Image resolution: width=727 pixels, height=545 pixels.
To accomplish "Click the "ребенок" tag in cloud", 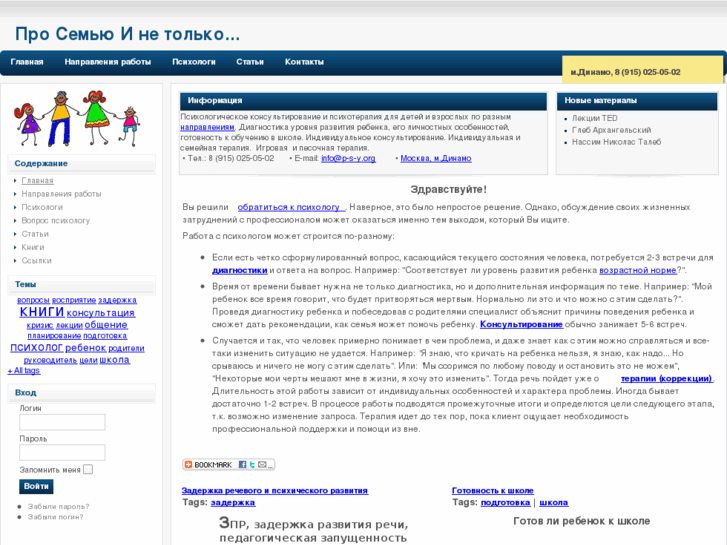I will [x=86, y=347].
